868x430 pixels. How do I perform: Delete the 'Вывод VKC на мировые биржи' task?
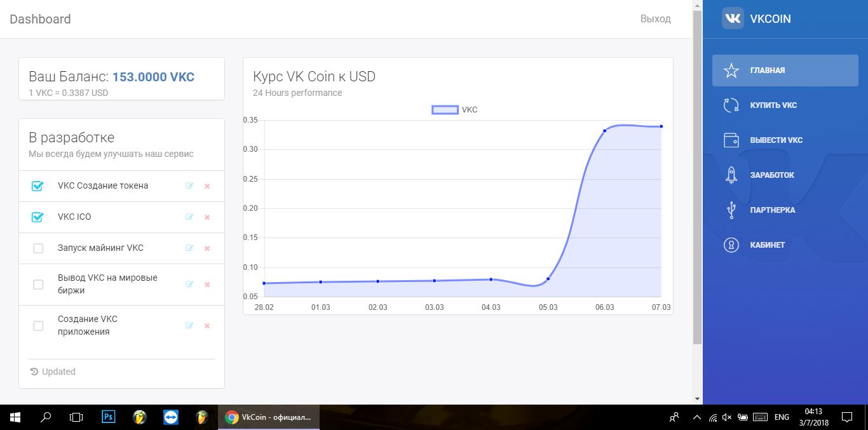tap(207, 285)
